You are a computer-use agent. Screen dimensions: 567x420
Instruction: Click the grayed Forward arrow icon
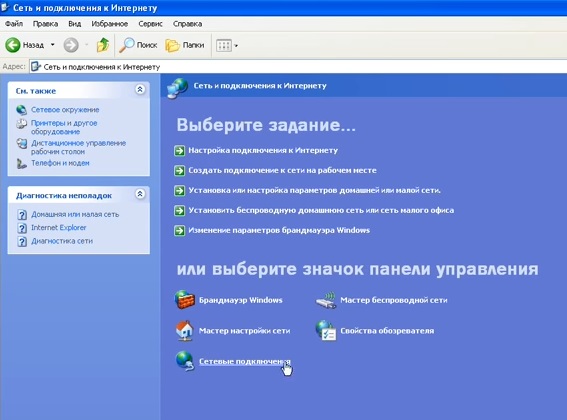pos(71,45)
